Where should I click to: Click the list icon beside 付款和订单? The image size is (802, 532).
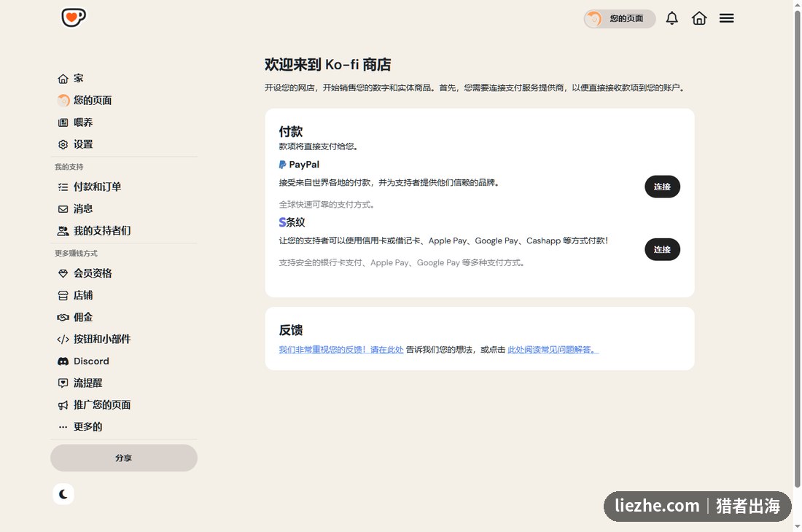tap(63, 187)
